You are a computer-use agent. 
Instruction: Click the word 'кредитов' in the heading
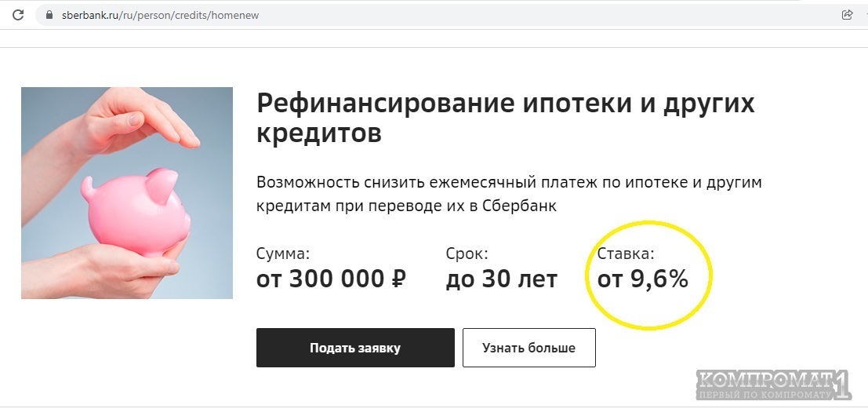click(318, 133)
